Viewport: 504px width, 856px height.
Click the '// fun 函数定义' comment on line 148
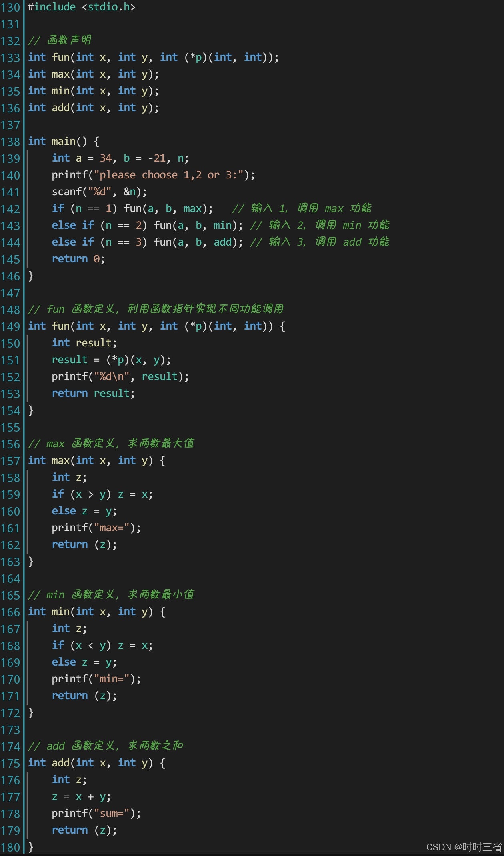coord(156,309)
